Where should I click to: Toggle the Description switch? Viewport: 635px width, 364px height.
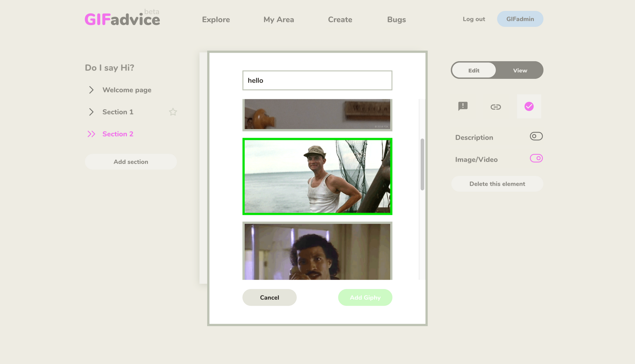click(536, 136)
